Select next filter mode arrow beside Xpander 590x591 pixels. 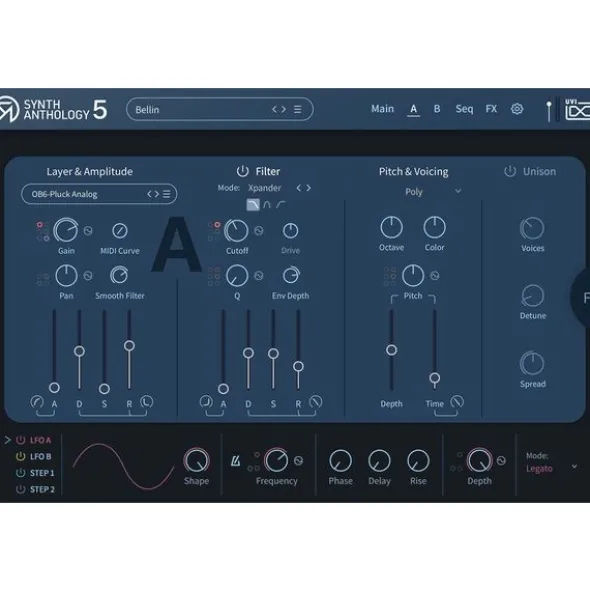pyautogui.click(x=308, y=188)
